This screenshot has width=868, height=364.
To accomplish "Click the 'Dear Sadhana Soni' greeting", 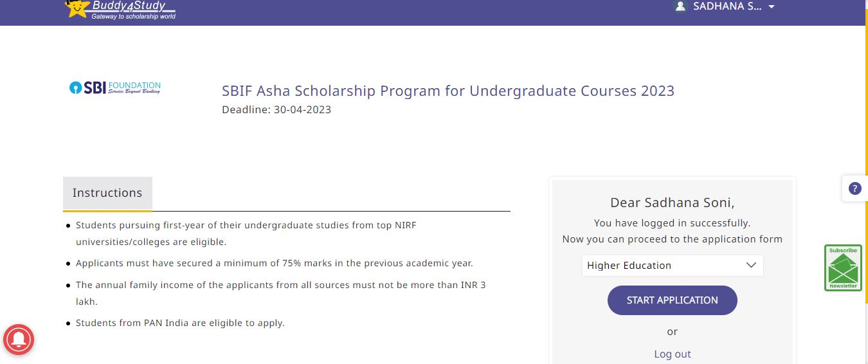I will coord(672,203).
